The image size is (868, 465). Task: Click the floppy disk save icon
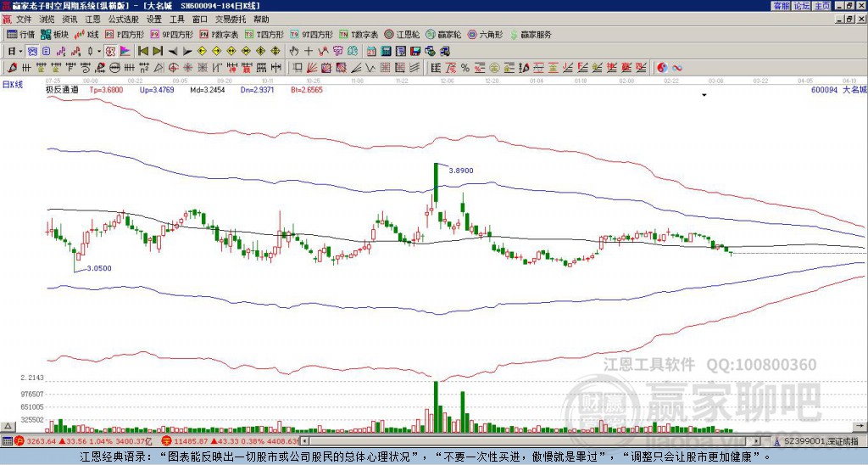[415, 52]
